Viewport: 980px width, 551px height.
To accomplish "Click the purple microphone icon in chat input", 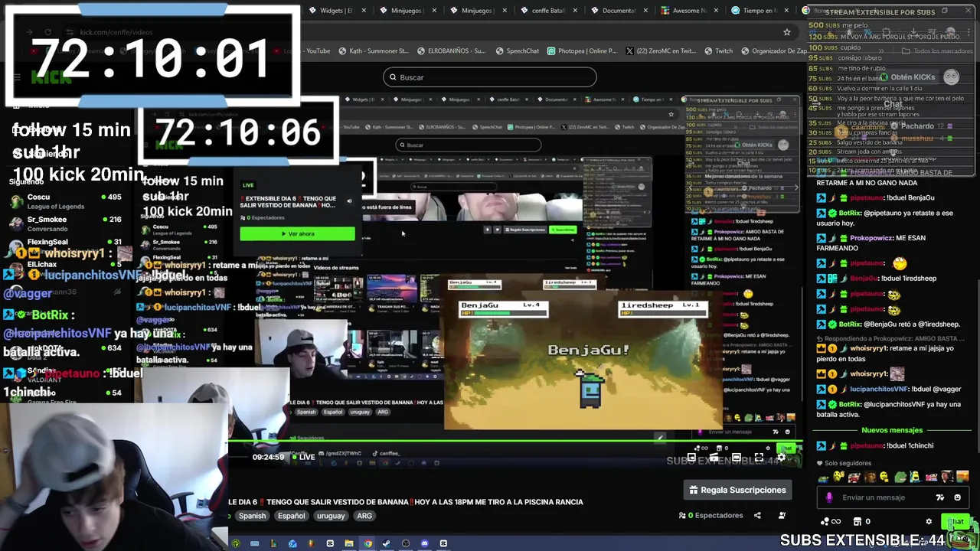I will (x=829, y=497).
